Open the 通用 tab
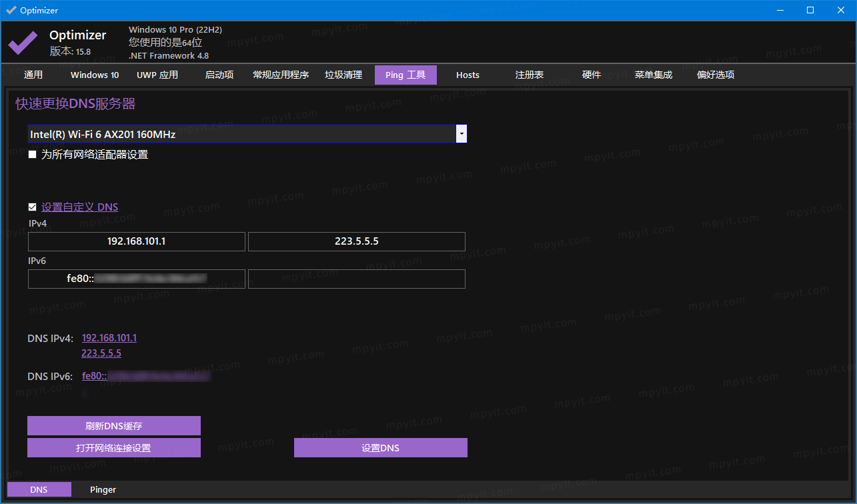This screenshot has width=857, height=504. [x=33, y=75]
